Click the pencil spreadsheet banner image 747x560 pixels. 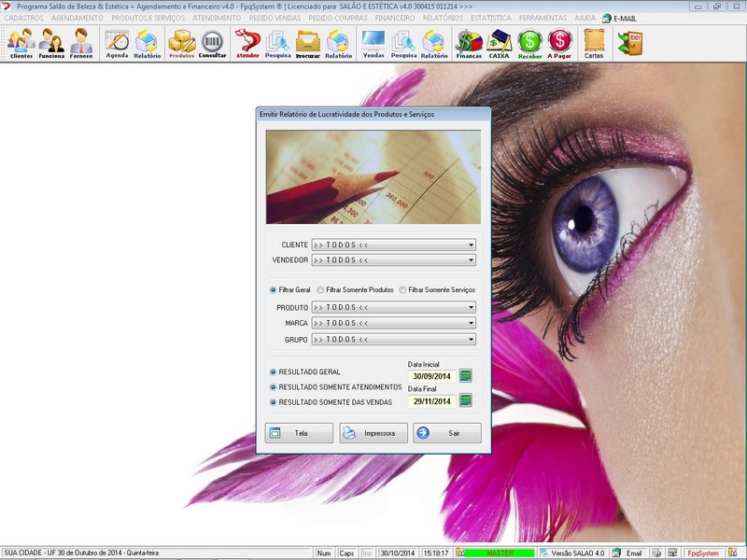tap(373, 176)
